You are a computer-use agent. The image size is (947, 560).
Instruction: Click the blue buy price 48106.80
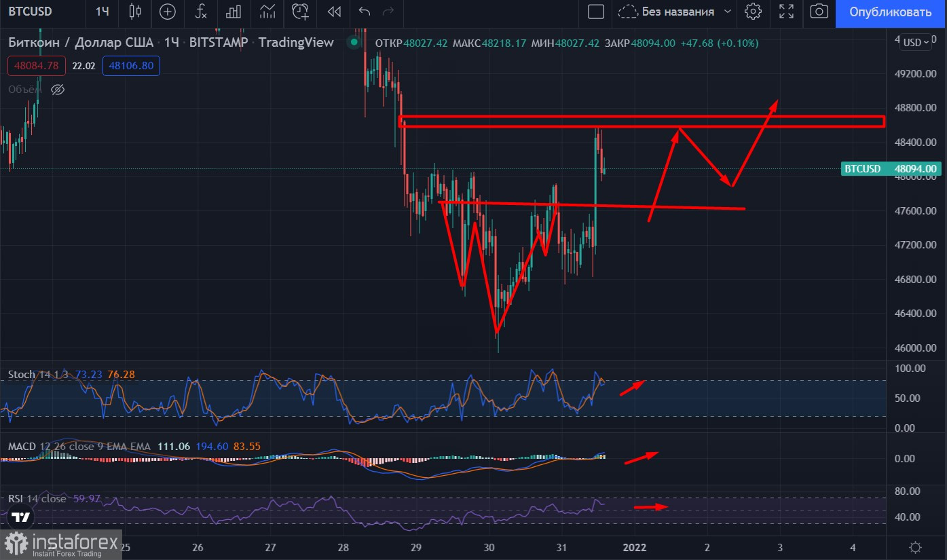tap(131, 66)
